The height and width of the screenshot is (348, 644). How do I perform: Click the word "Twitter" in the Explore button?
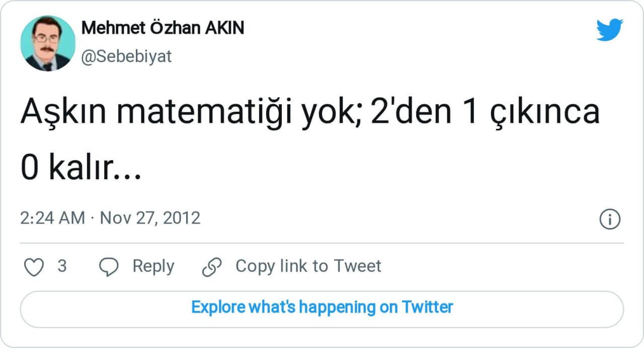click(427, 307)
